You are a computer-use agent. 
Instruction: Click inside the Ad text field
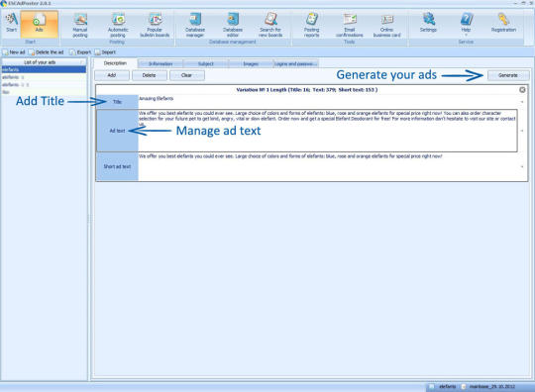pos(328,131)
